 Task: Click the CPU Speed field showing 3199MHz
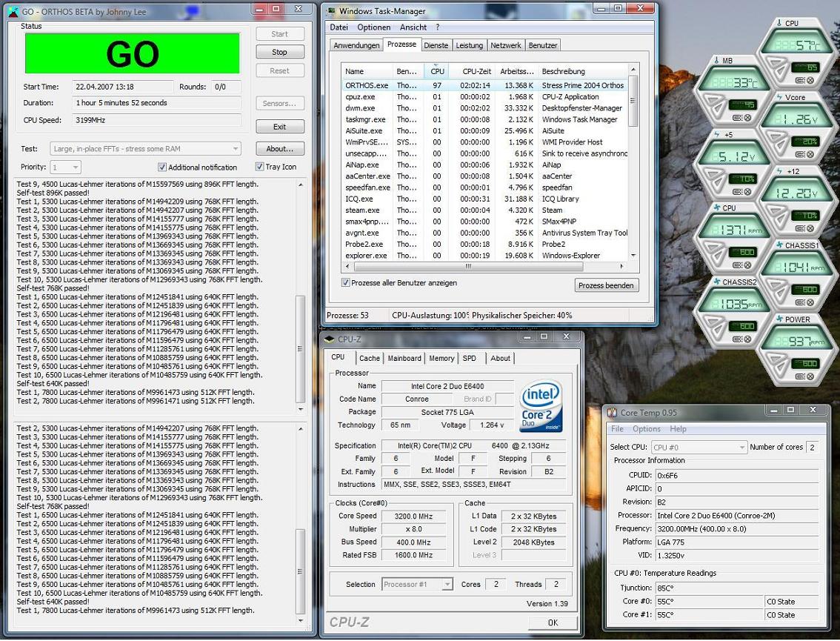tap(156, 120)
